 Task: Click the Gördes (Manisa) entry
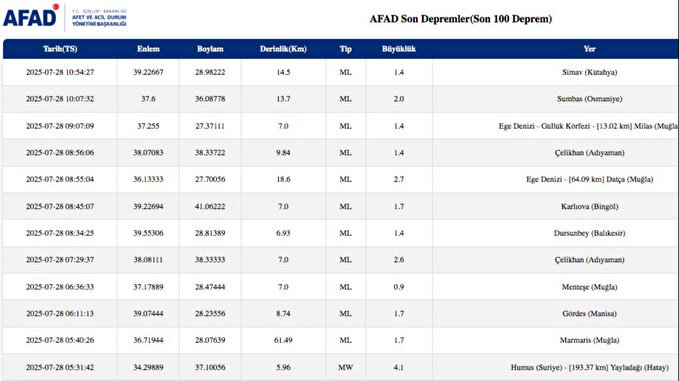coord(589,313)
